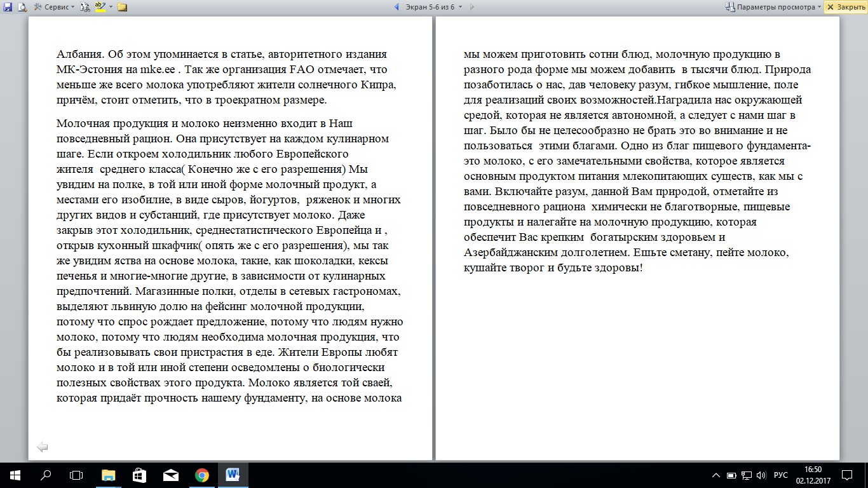Open the clock showing 16:50 02.12.2017
868x488 pixels.
813,475
